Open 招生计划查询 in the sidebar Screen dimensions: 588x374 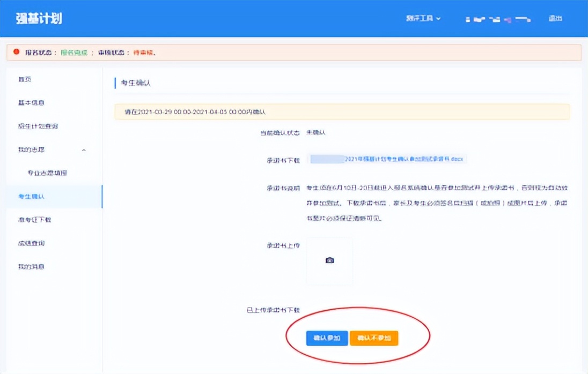click(x=38, y=126)
